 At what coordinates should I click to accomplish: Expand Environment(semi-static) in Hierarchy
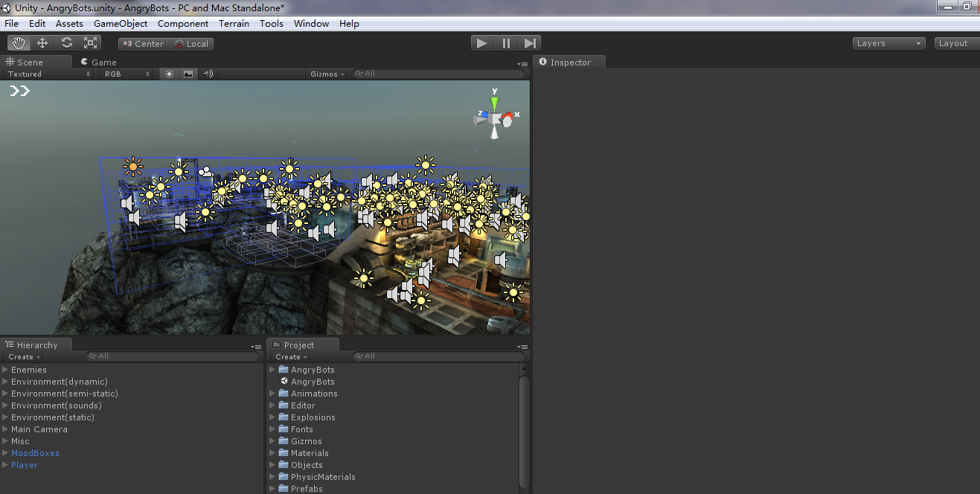point(5,394)
